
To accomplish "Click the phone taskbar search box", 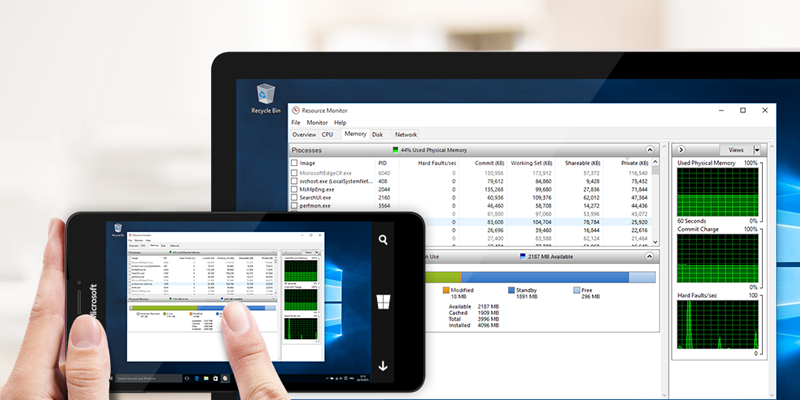I will (x=148, y=379).
